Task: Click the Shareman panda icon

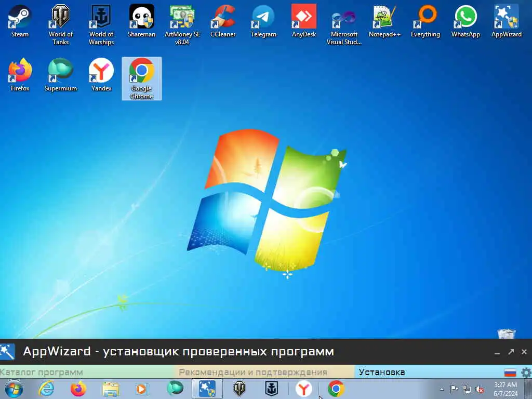Action: pyautogui.click(x=141, y=21)
